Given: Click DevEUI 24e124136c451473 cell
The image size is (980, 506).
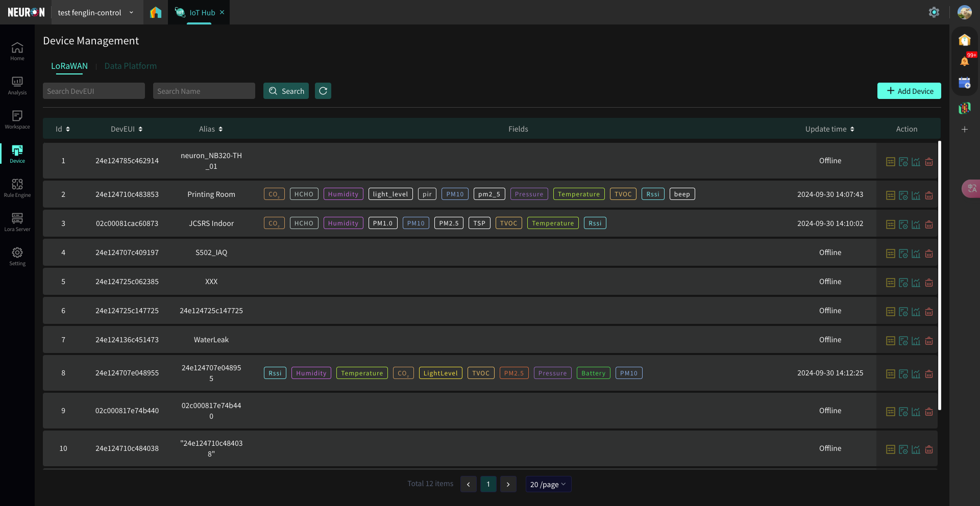Looking at the screenshot, I should [127, 340].
